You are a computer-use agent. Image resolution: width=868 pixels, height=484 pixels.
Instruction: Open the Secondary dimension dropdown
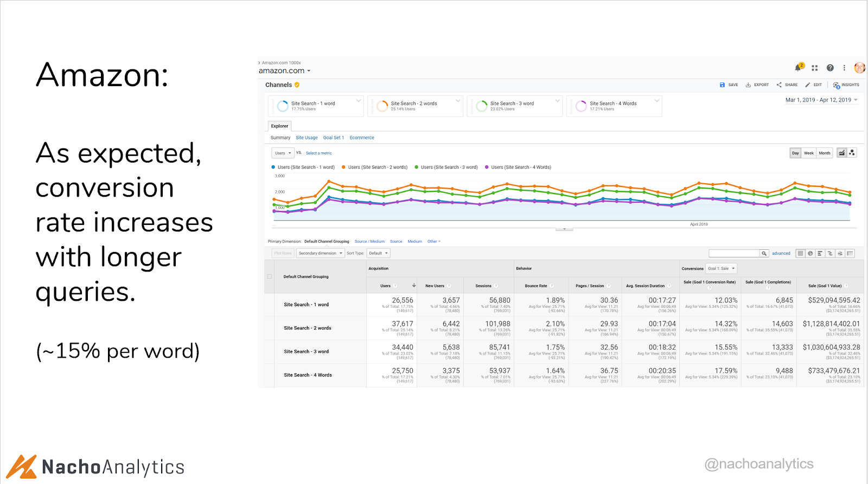[x=320, y=253]
